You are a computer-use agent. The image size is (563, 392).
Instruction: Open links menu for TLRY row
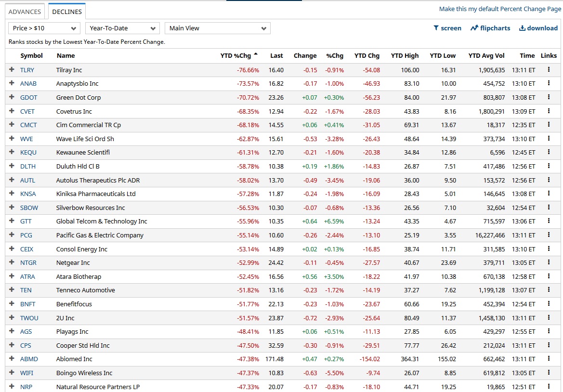pos(549,70)
